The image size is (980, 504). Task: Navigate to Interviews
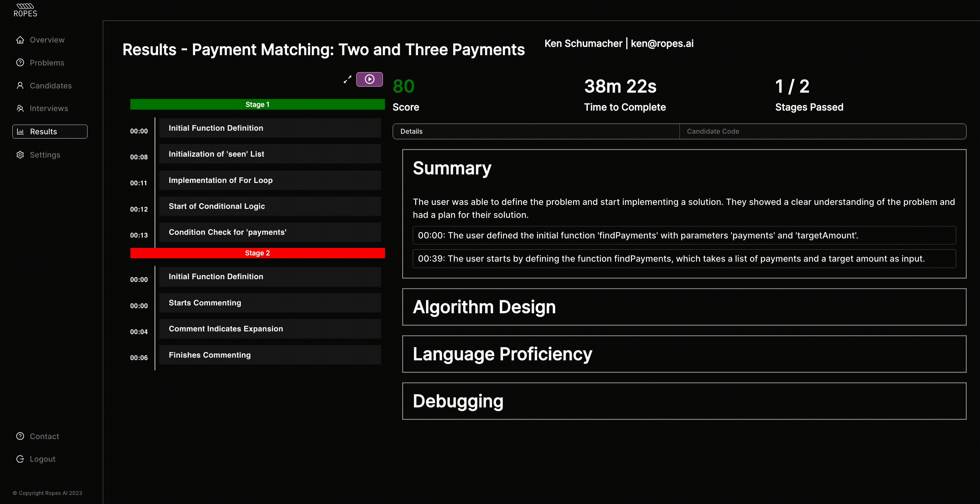49,108
